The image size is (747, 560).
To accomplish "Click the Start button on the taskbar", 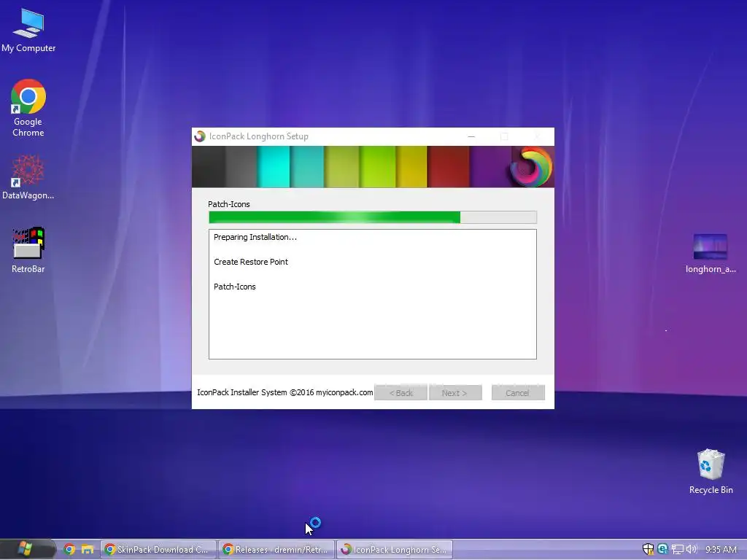I will (27, 549).
